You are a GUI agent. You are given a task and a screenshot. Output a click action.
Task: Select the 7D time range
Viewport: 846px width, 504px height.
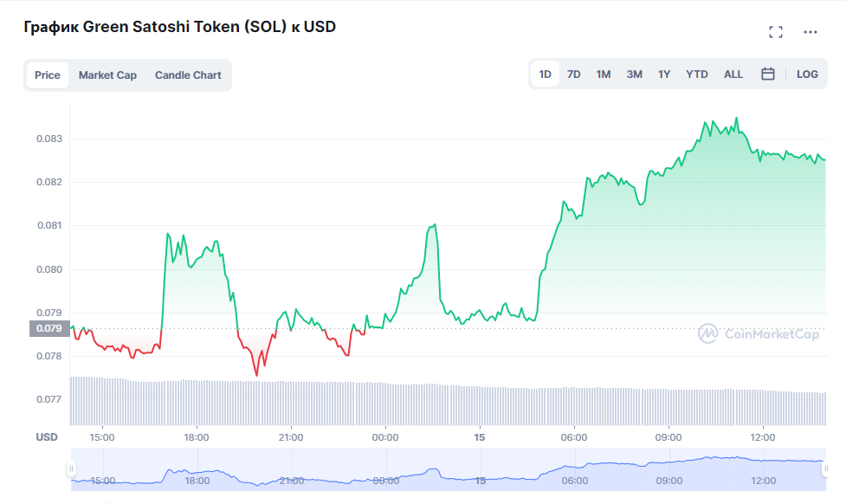coord(573,74)
